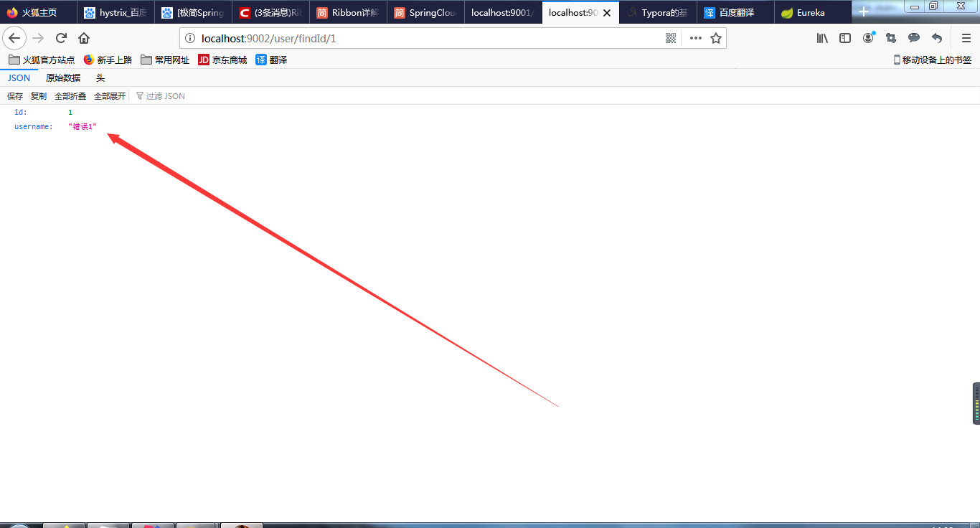The width and height of the screenshot is (980, 528).
Task: Open the Library icon
Action: pyautogui.click(x=822, y=38)
